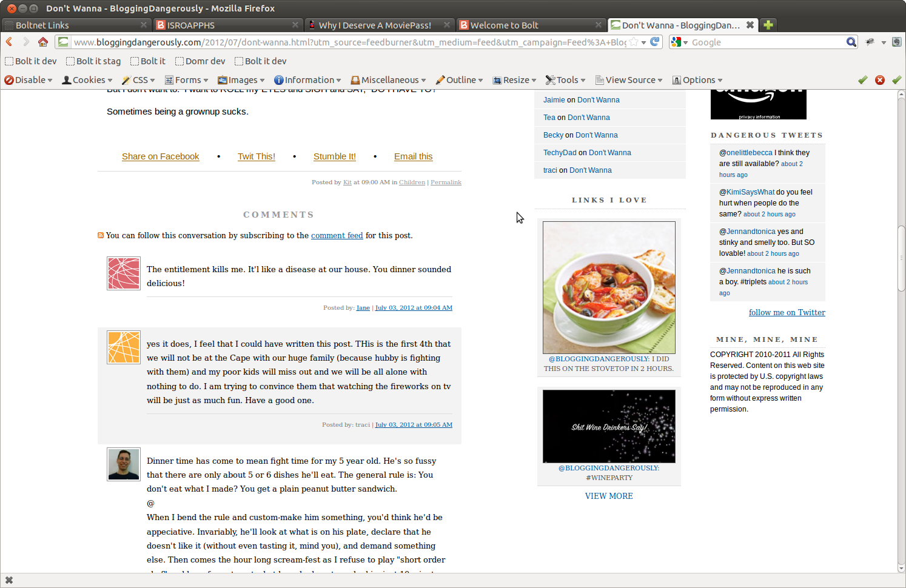Expand the Forms menu
The image size is (906, 588).
187,80
